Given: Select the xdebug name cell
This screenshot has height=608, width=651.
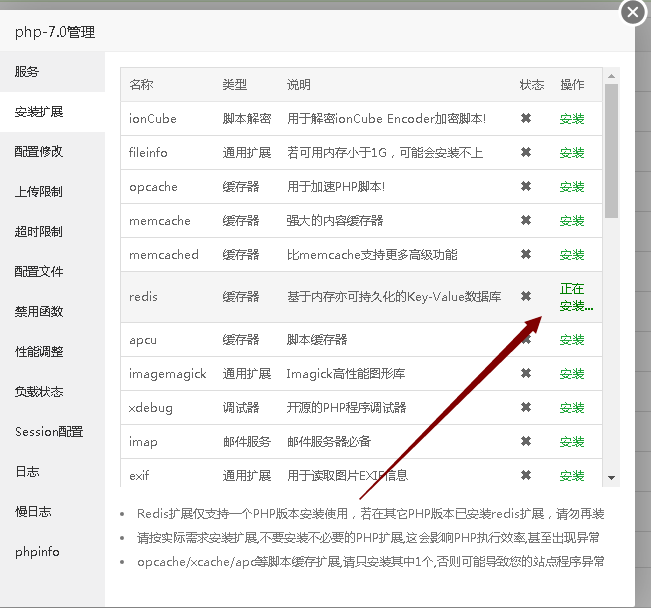Looking at the screenshot, I should (151, 408).
